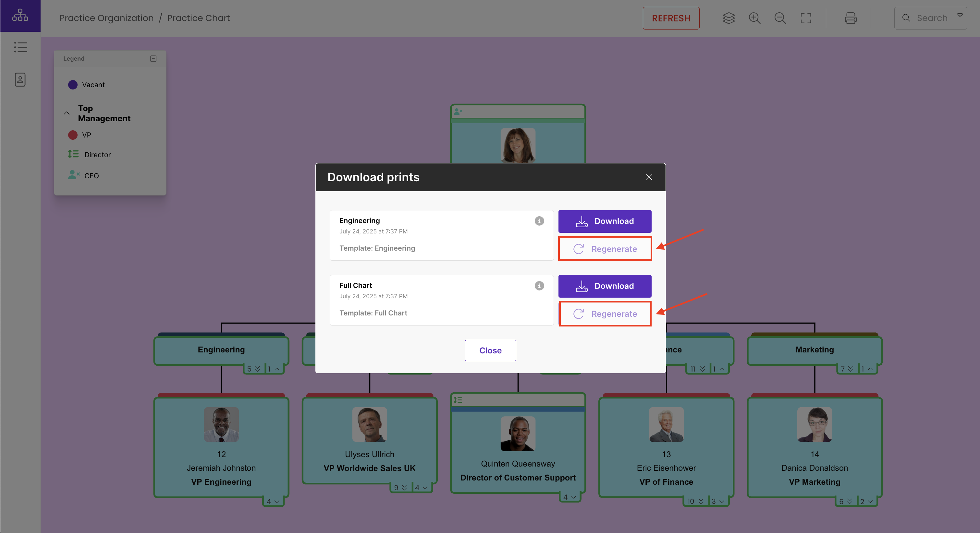980x533 pixels.
Task: Open Practice Chart breadcrumb
Action: click(199, 18)
